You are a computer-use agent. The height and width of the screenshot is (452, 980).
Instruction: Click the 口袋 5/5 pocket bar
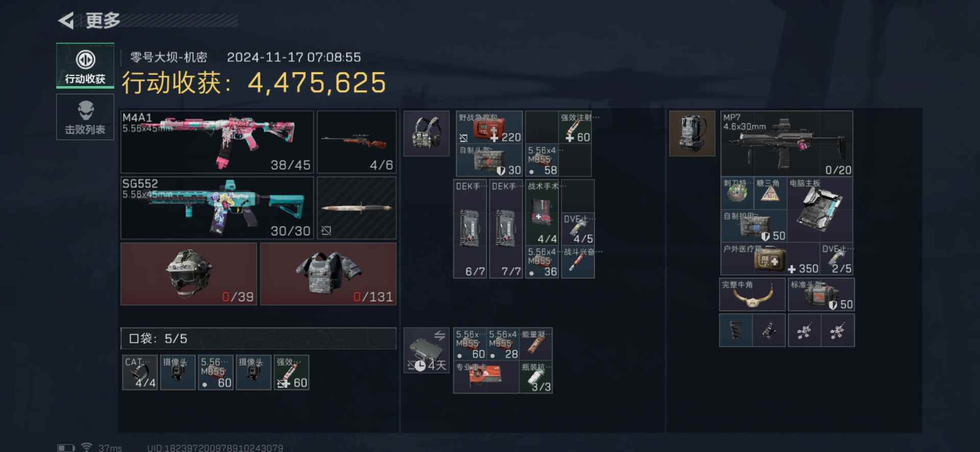[x=258, y=339]
